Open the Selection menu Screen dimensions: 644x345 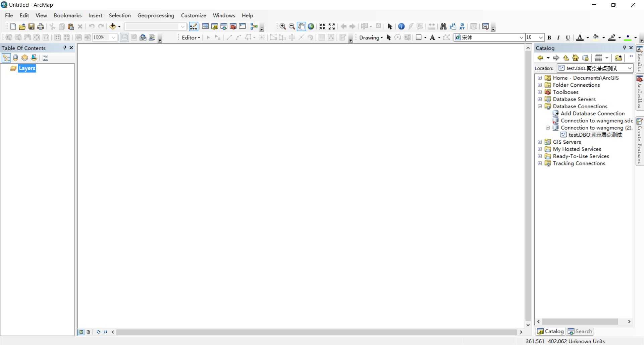(120, 15)
